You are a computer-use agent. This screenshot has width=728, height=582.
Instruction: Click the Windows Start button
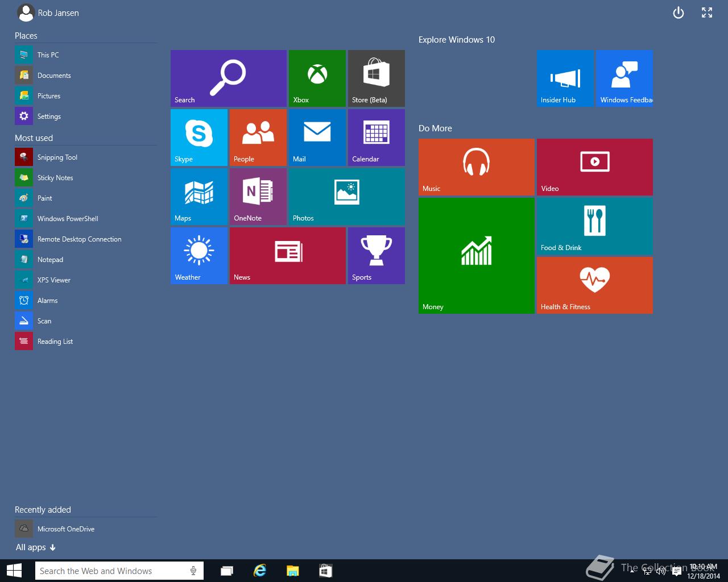pyautogui.click(x=14, y=571)
